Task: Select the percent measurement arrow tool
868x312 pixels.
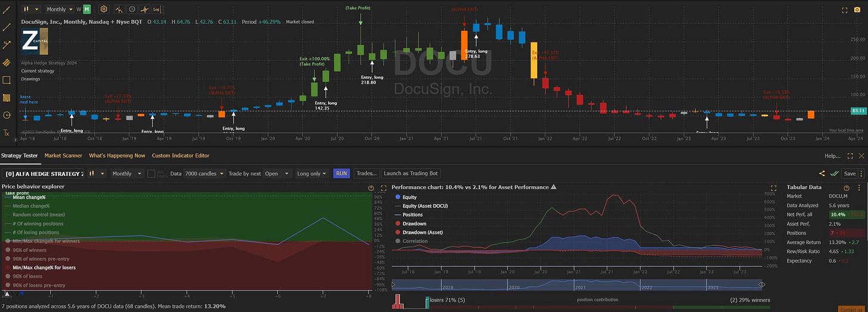Action: point(7,45)
